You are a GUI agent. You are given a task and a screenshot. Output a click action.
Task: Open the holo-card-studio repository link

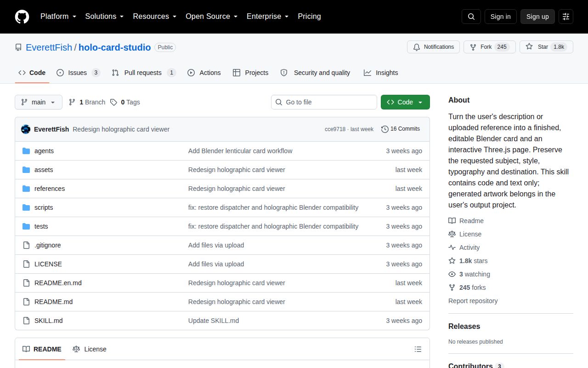[115, 47]
